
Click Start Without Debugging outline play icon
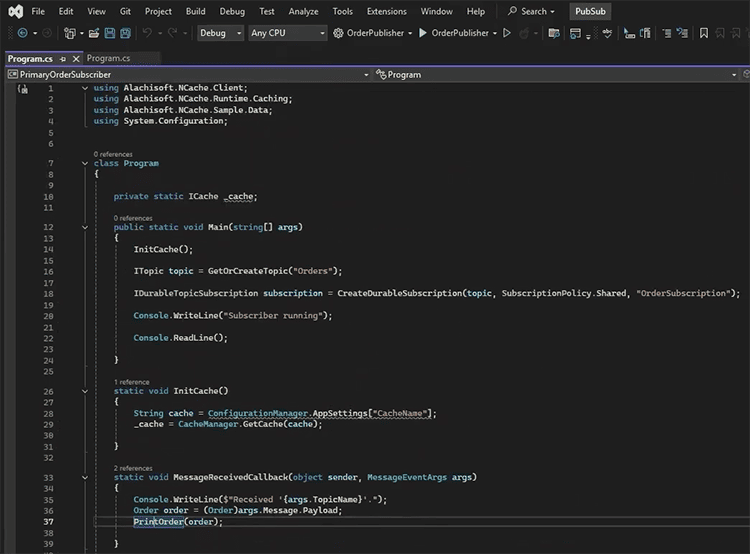click(x=507, y=33)
